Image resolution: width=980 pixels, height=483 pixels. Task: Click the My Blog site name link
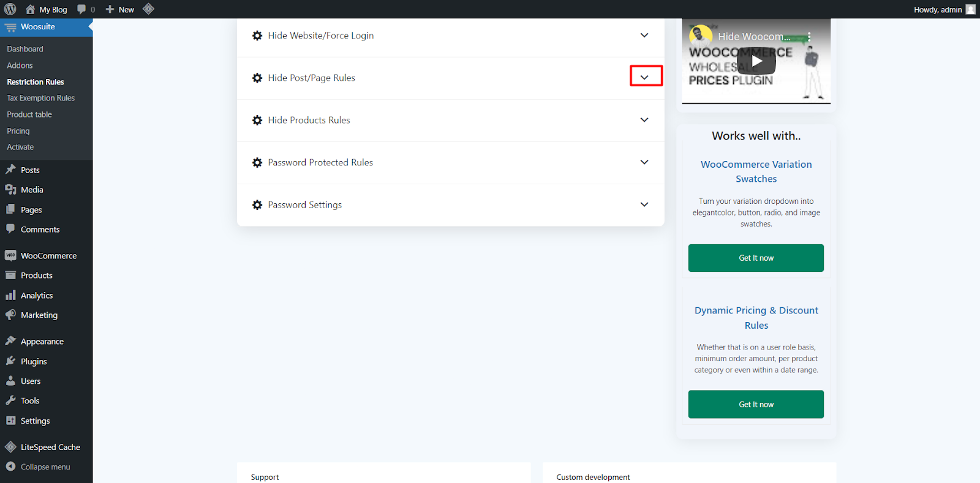[53, 10]
